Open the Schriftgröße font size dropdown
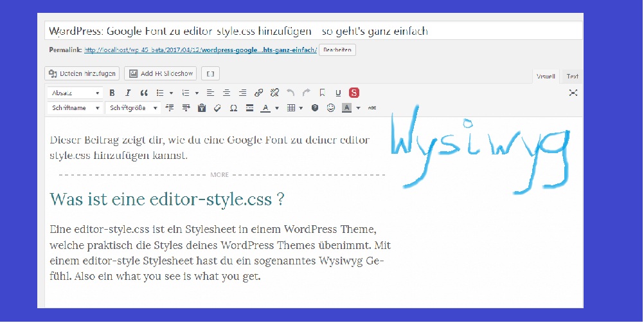Image resolution: width=644 pixels, height=323 pixels. [133, 107]
